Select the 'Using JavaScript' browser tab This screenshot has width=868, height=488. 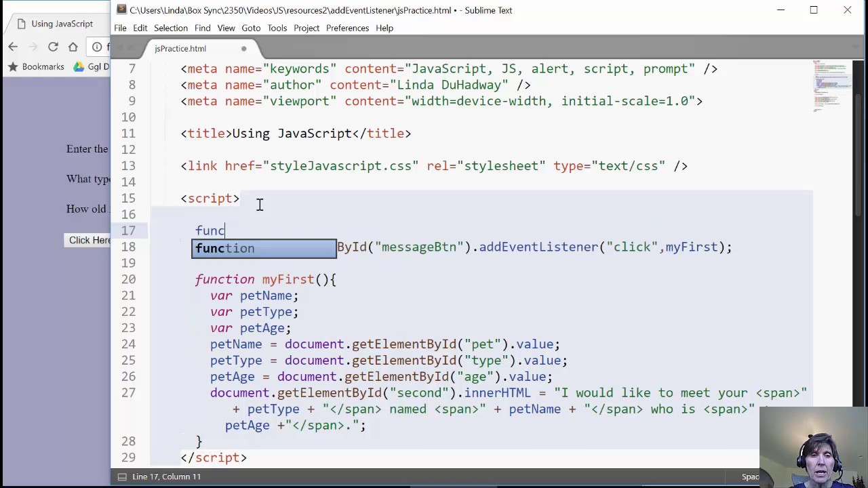click(62, 24)
